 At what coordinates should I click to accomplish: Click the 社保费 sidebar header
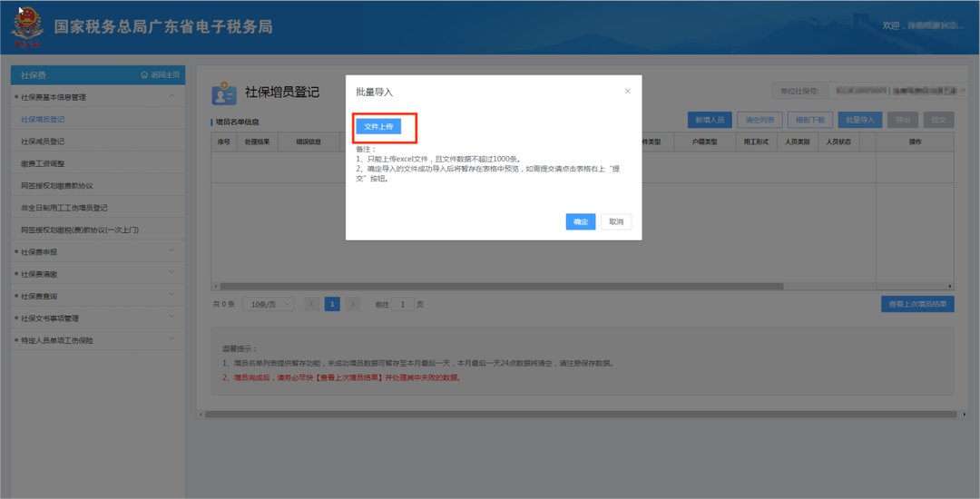pos(34,75)
